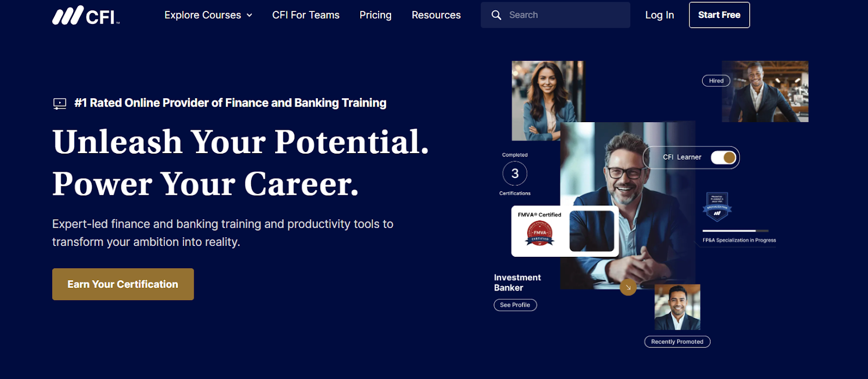Click the search magnifier icon
The height and width of the screenshot is (379, 868).
click(496, 15)
